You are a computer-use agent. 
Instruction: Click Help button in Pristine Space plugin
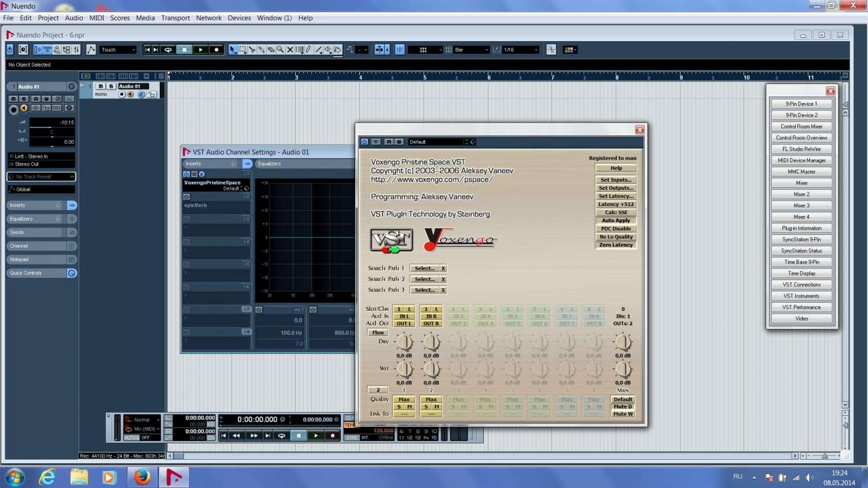click(616, 168)
